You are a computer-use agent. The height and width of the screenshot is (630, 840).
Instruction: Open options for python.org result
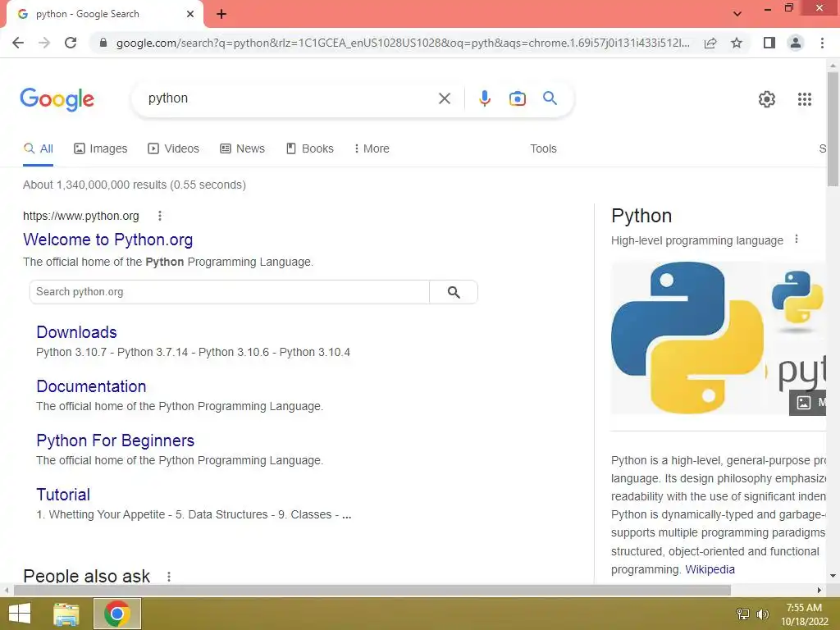pos(160,216)
